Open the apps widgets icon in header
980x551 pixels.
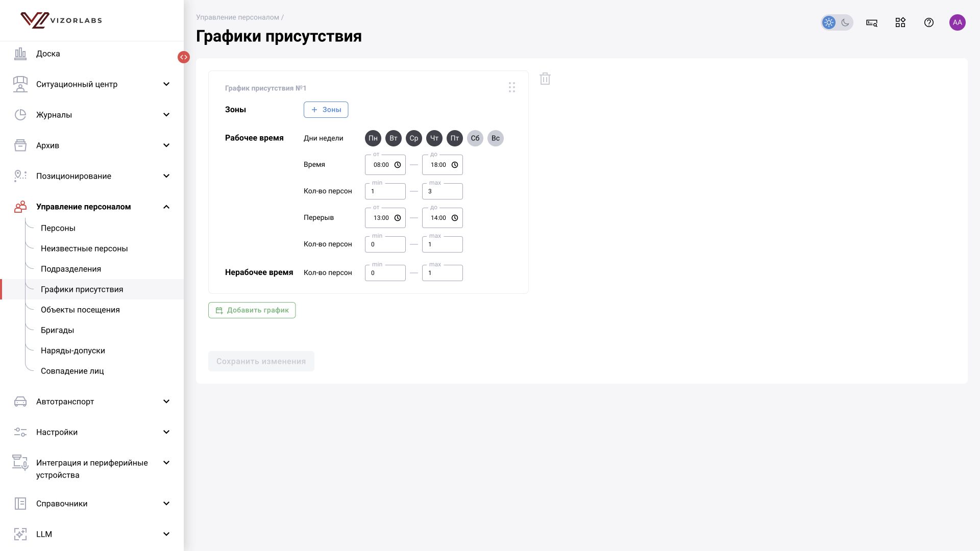coord(900,22)
